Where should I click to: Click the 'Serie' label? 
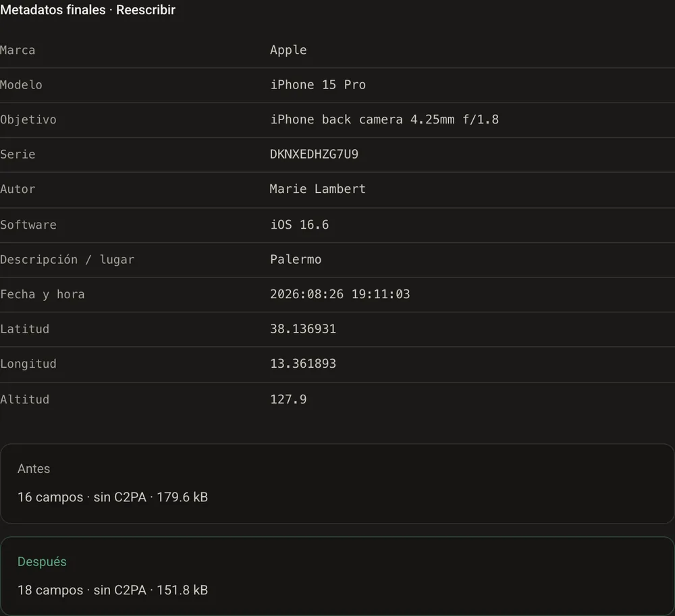(x=18, y=155)
